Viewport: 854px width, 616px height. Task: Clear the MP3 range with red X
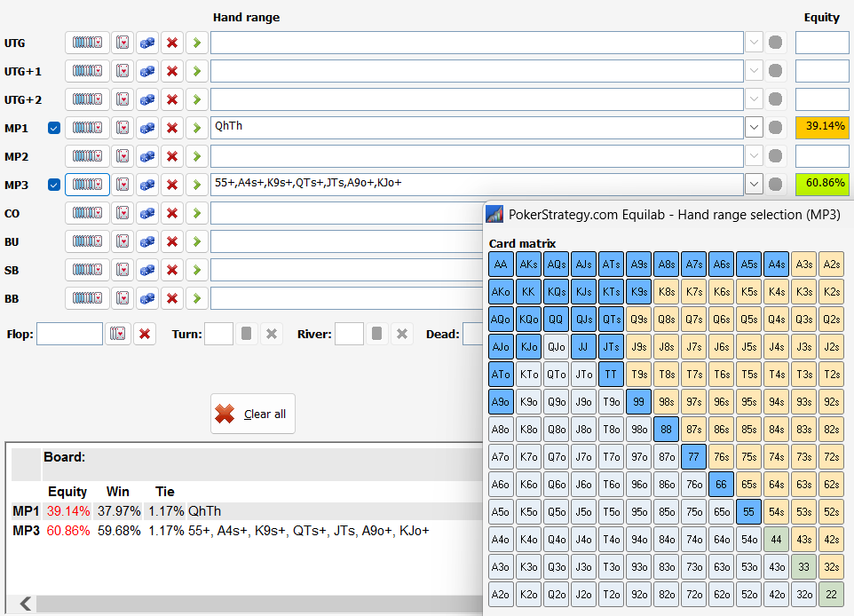point(172,185)
